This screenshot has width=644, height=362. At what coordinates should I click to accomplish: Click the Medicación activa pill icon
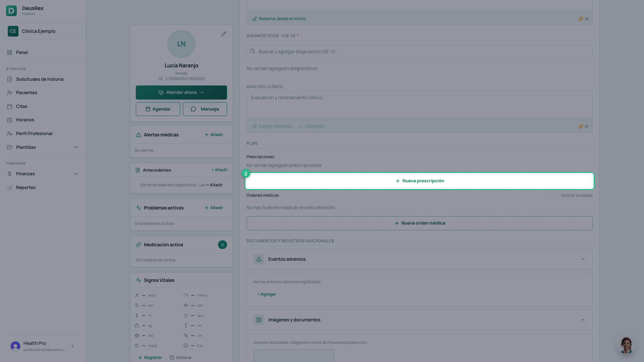139,245
